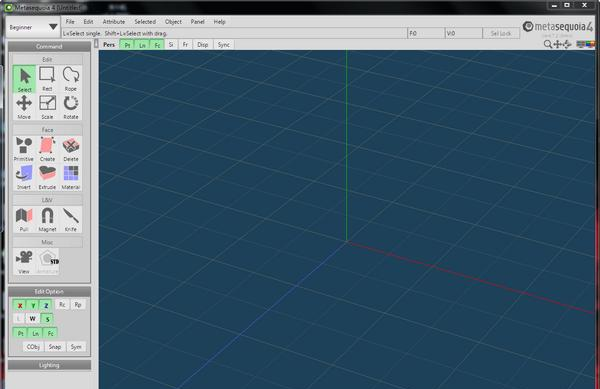This screenshot has height=389, width=600.
Task: Open the Object menu
Action: (x=173, y=22)
